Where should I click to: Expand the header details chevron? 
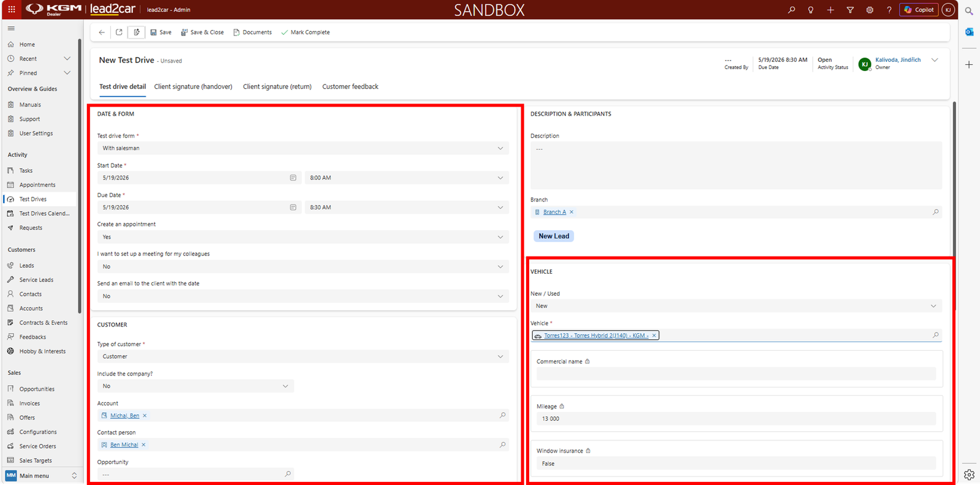(x=935, y=60)
